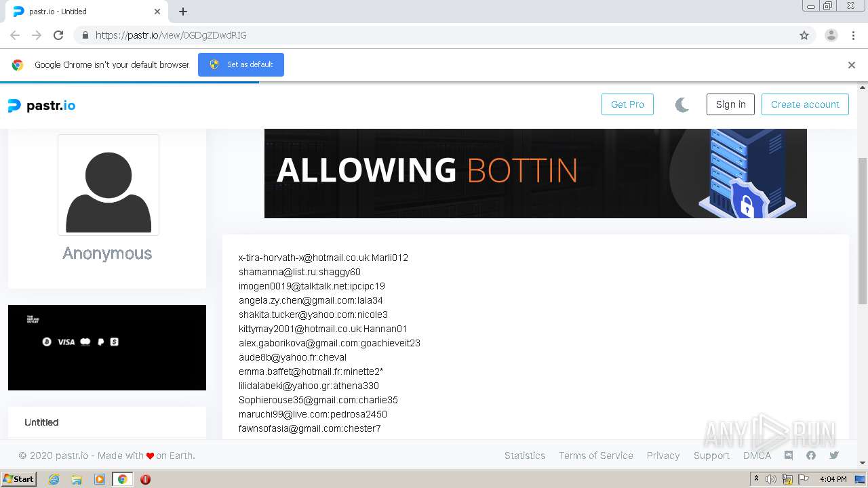The width and height of the screenshot is (868, 488).
Task: Open the Action Center flag icon
Action: (x=804, y=479)
